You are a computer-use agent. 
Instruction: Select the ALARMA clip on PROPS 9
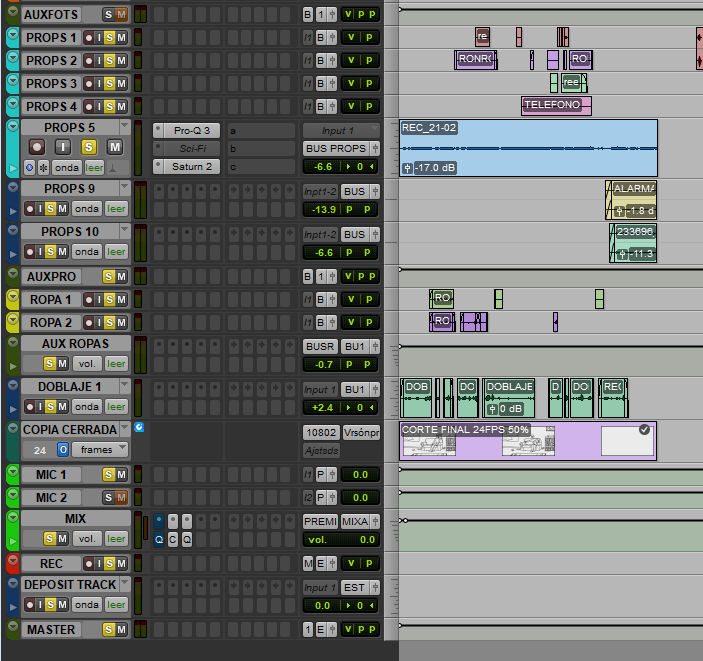[631, 200]
